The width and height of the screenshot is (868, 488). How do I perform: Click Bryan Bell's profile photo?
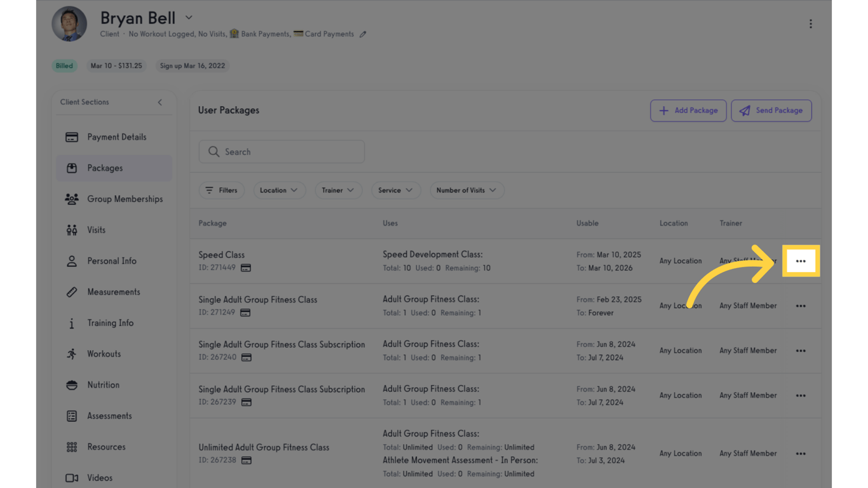[x=69, y=24]
